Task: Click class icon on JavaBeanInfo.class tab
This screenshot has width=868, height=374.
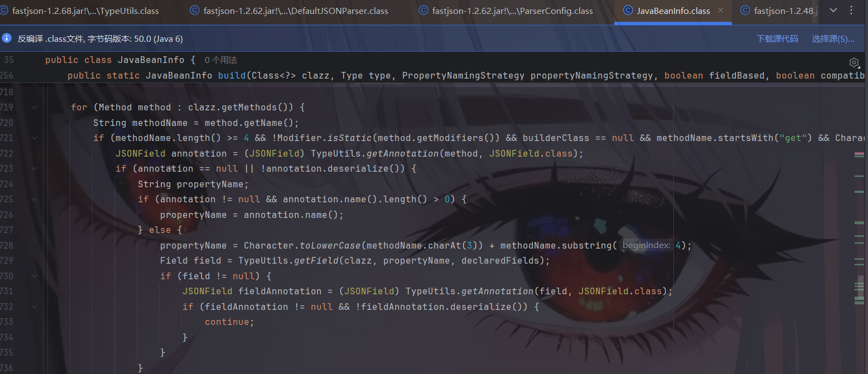Action: pyautogui.click(x=628, y=11)
